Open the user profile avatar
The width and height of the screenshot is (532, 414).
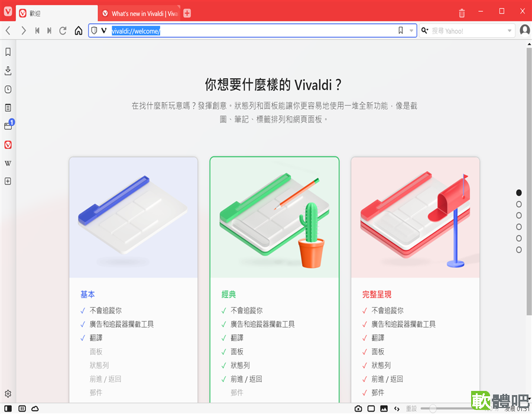point(524,31)
